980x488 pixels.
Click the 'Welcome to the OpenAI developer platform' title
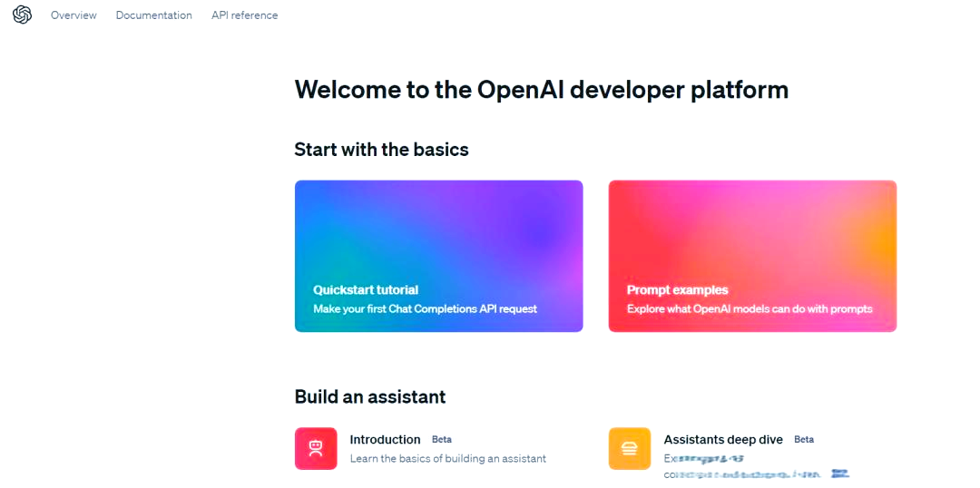click(541, 90)
